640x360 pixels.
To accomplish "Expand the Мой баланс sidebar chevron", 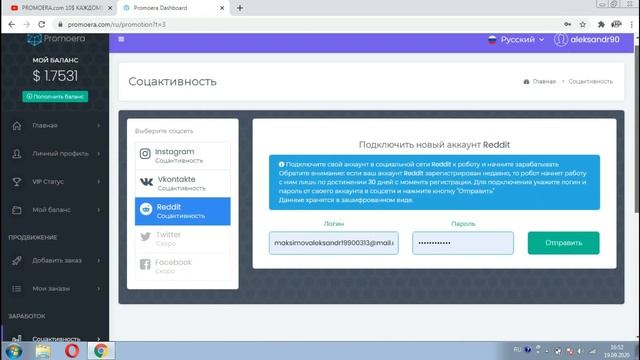I will tap(99, 210).
